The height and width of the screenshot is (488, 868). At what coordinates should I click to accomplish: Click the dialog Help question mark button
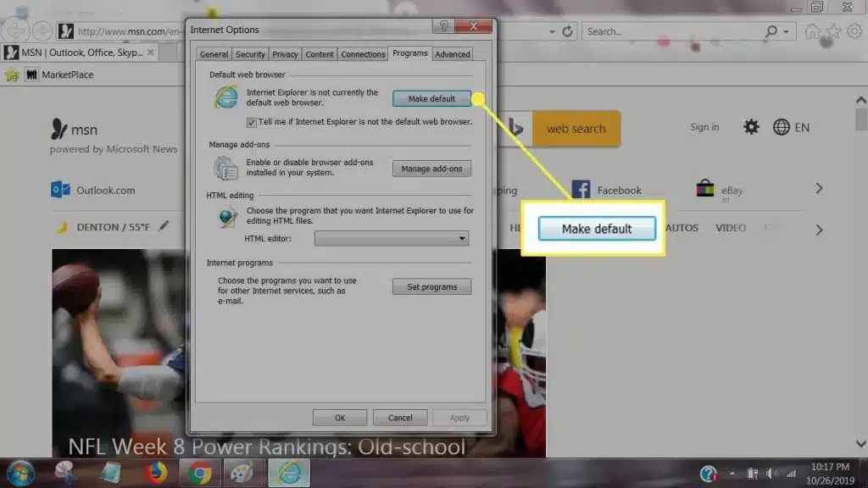click(443, 28)
